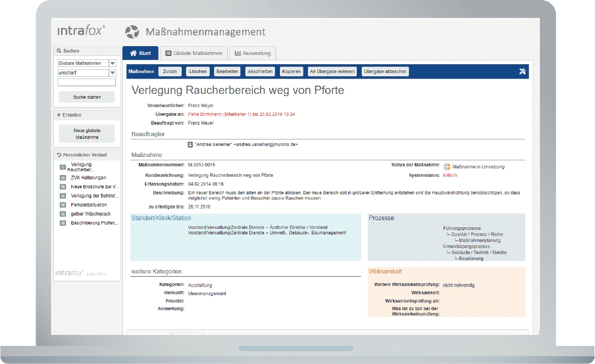Image resolution: width=595 pixels, height=364 pixels.
Task: Click the Bearbeiten button
Action: pos(227,71)
